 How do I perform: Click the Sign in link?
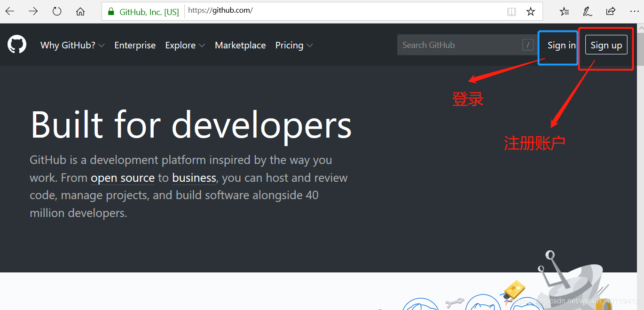tap(561, 45)
